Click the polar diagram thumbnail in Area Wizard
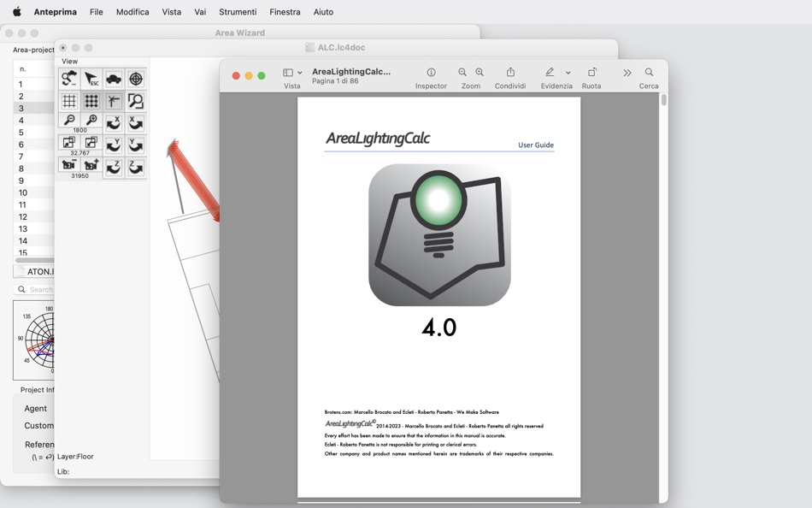 pos(34,340)
